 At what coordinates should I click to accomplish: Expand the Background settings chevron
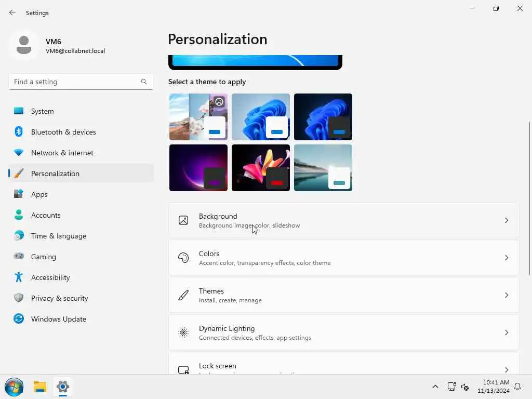click(x=506, y=220)
